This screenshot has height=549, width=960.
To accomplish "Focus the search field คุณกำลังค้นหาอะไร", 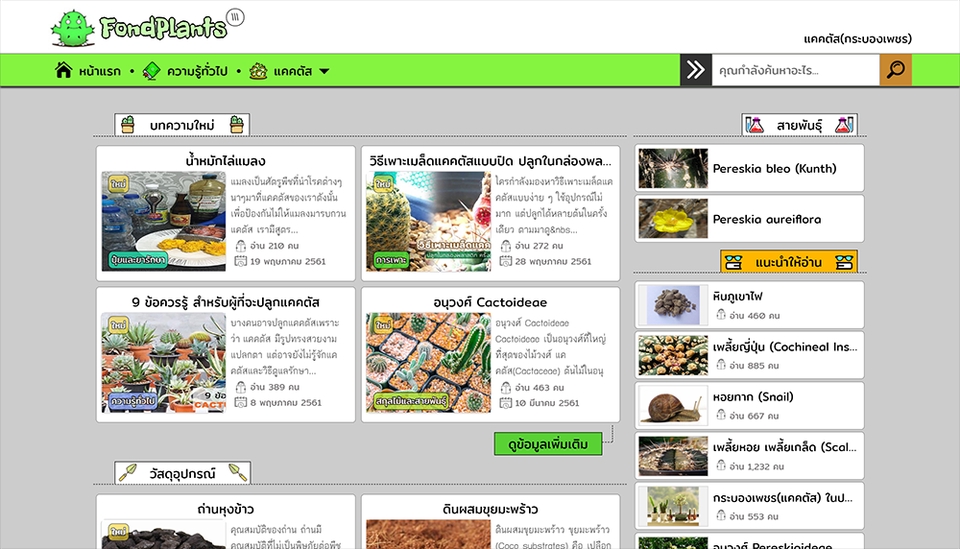I will 795,70.
